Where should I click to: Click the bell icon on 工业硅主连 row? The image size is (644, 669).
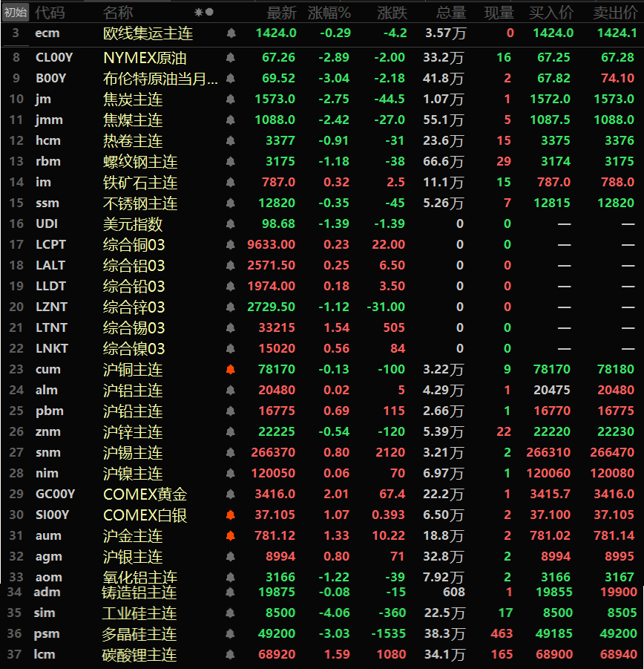tap(231, 613)
